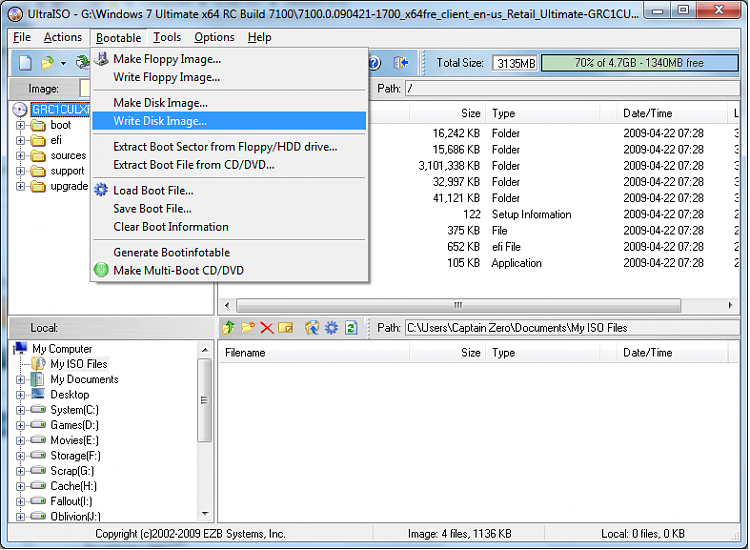Click Local tree scrollbar down arrow
750x550 pixels.
pos(205,514)
